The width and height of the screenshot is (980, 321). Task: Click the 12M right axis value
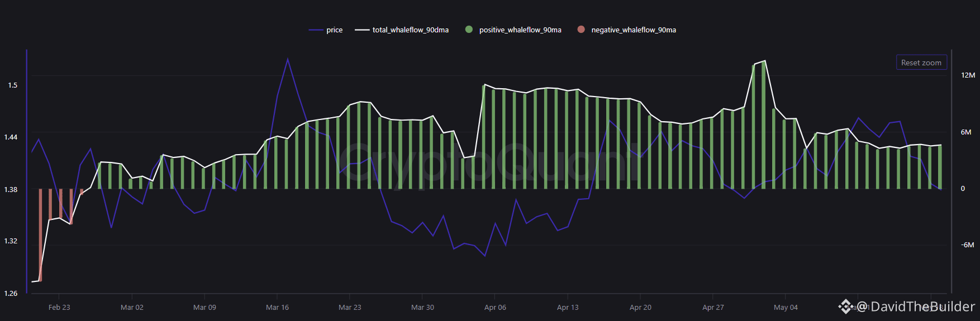tap(968, 75)
